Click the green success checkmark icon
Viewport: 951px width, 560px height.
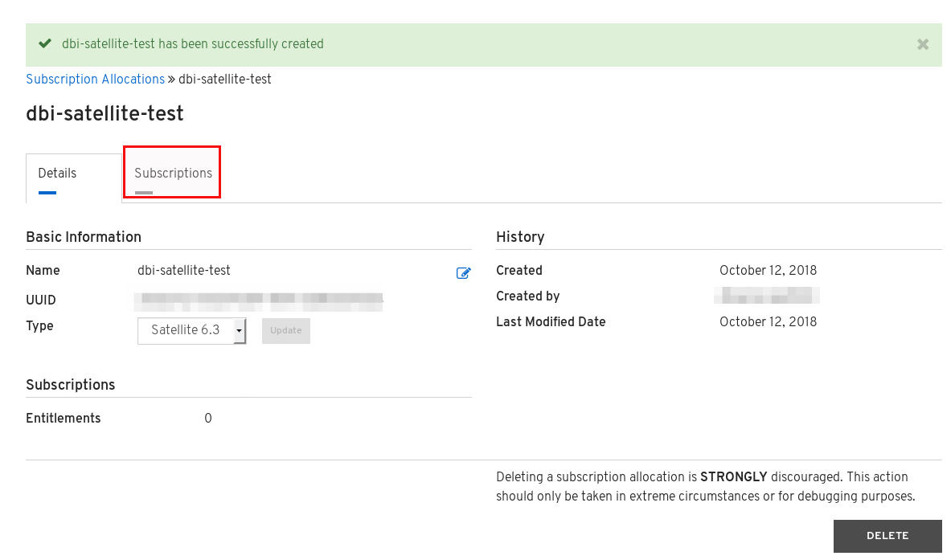click(x=45, y=43)
